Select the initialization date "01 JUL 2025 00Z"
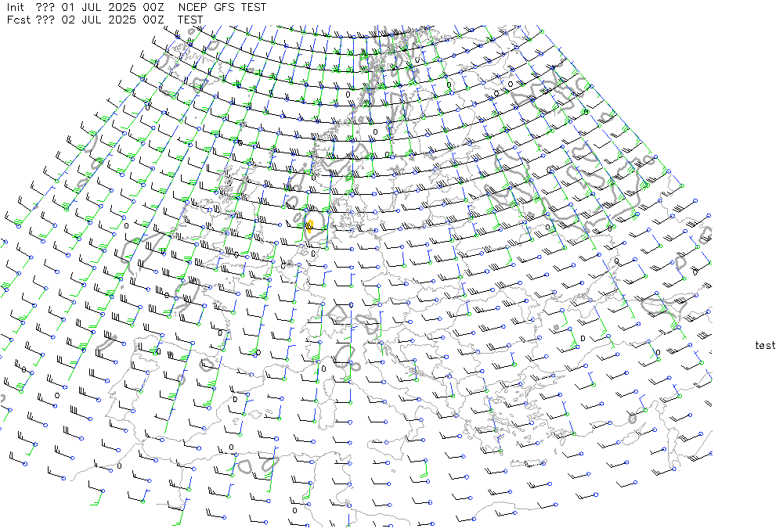783x532 pixels. 112,8
